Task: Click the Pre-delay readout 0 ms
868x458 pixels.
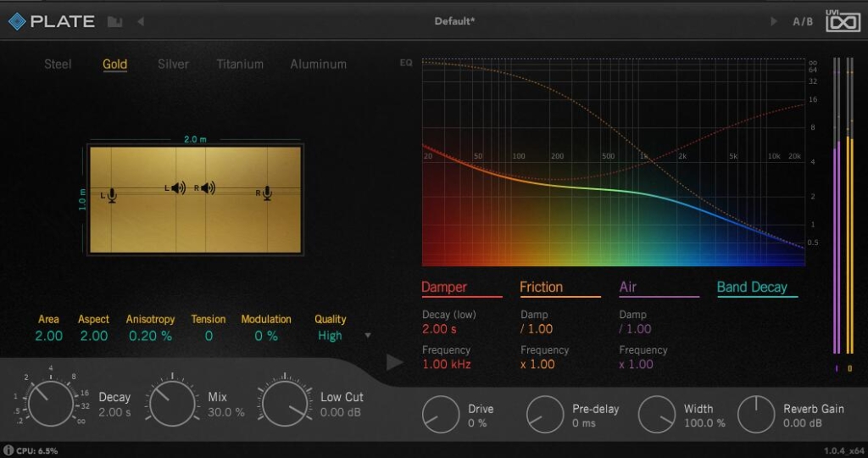Action: tap(584, 423)
